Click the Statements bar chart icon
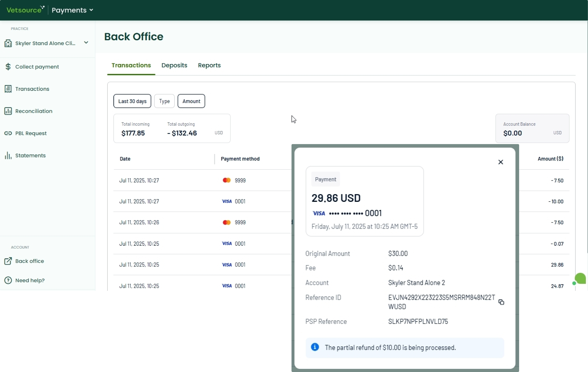This screenshot has width=588, height=372. click(x=8, y=156)
